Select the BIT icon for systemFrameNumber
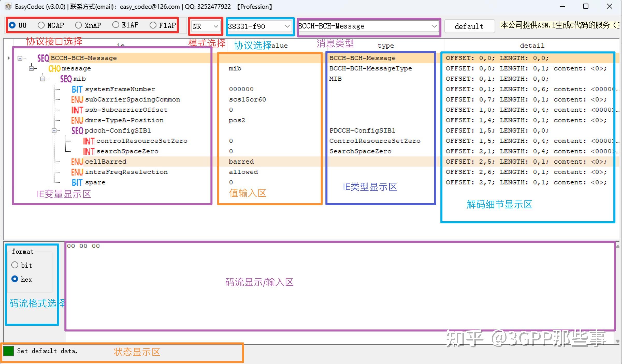 pos(77,89)
